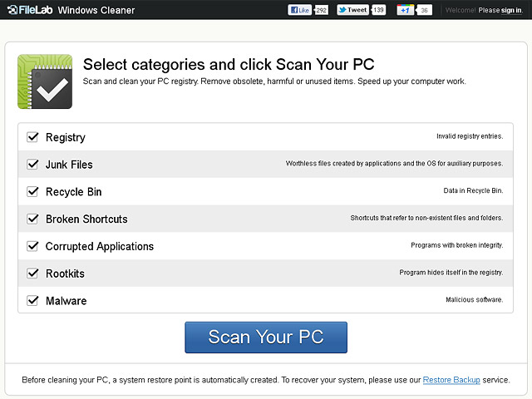Toggle the Junk Files checkbox

(32, 165)
